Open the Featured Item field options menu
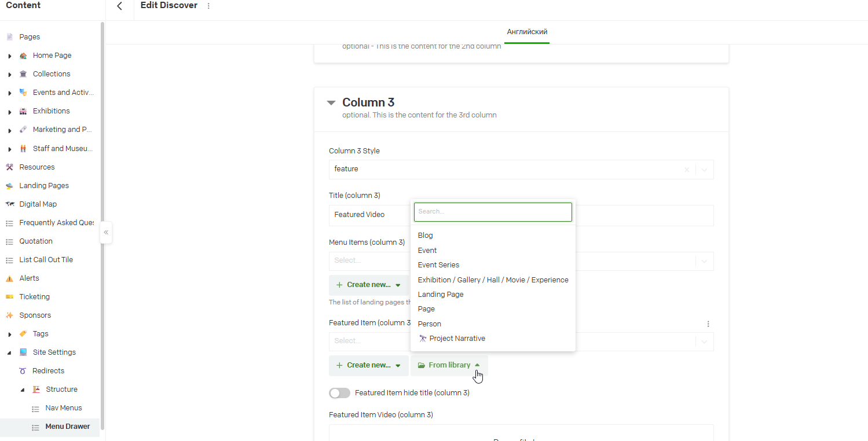The height and width of the screenshot is (441, 868). pyautogui.click(x=708, y=324)
